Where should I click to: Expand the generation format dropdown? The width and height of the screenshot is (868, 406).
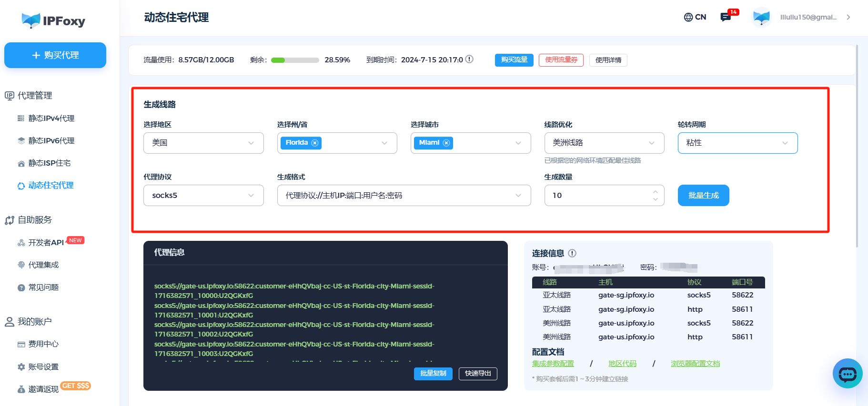pyautogui.click(x=404, y=195)
